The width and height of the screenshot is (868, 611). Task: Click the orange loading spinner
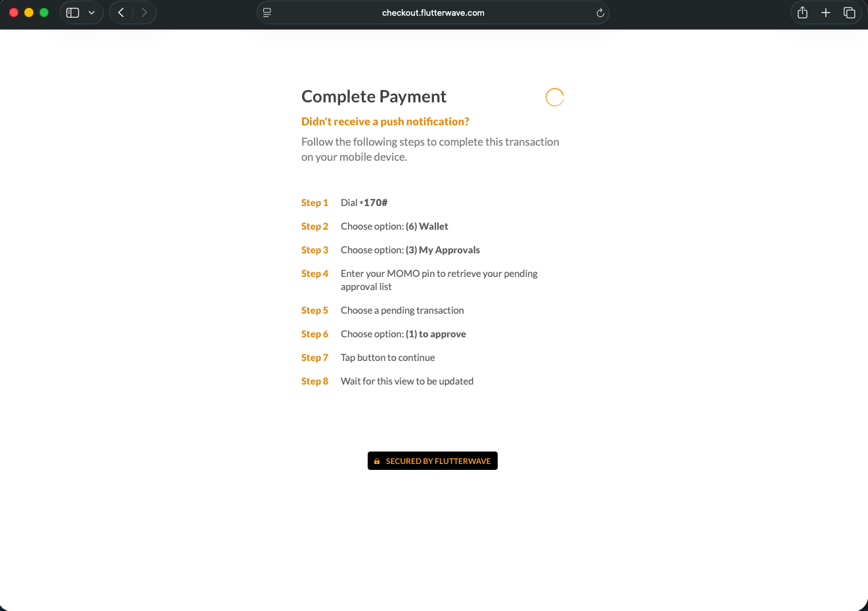pos(555,97)
